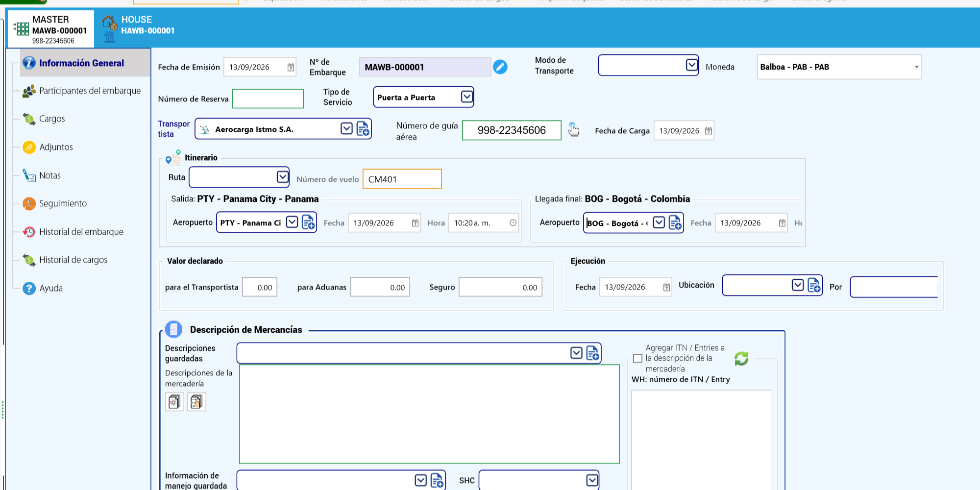Viewport: 980px width, 490px height.
Task: Add new carrier next to Transportista
Action: 363,129
